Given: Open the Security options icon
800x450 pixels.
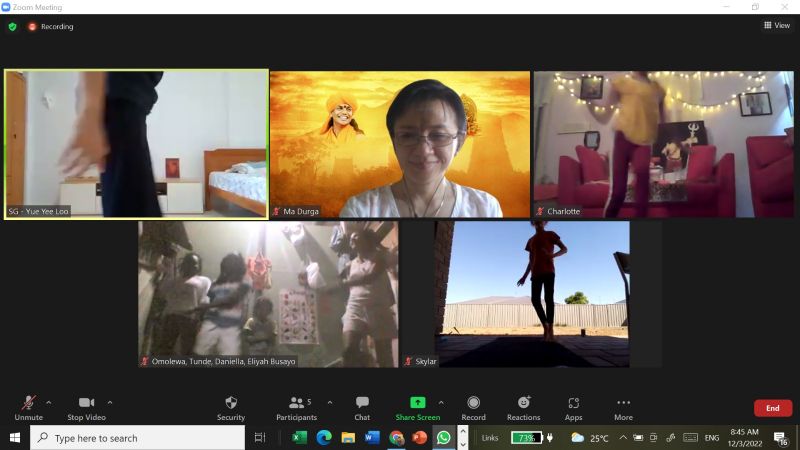Looking at the screenshot, I should (231, 403).
